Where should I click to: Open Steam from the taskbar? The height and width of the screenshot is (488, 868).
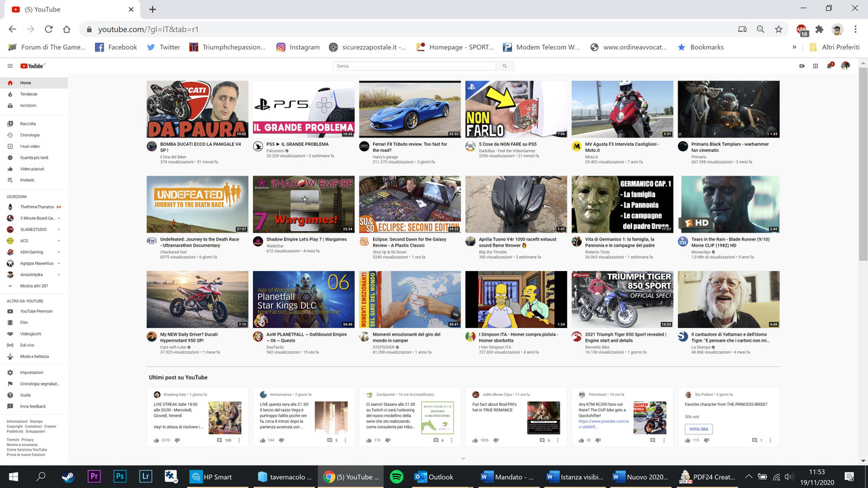click(x=67, y=476)
